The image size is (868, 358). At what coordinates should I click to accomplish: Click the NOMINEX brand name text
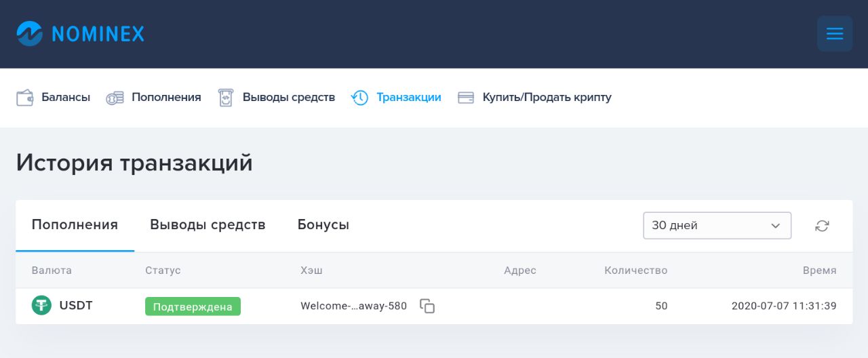coord(98,34)
